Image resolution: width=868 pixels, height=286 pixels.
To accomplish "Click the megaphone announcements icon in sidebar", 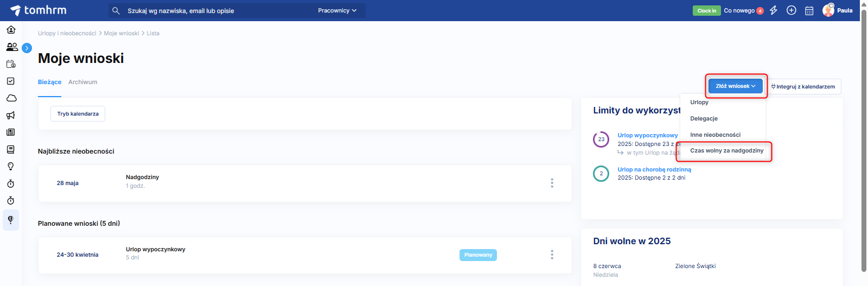I will [x=11, y=115].
